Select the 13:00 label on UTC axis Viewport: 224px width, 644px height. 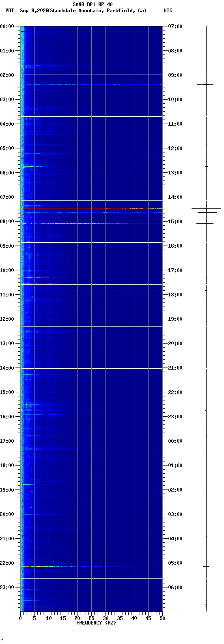coord(175,173)
